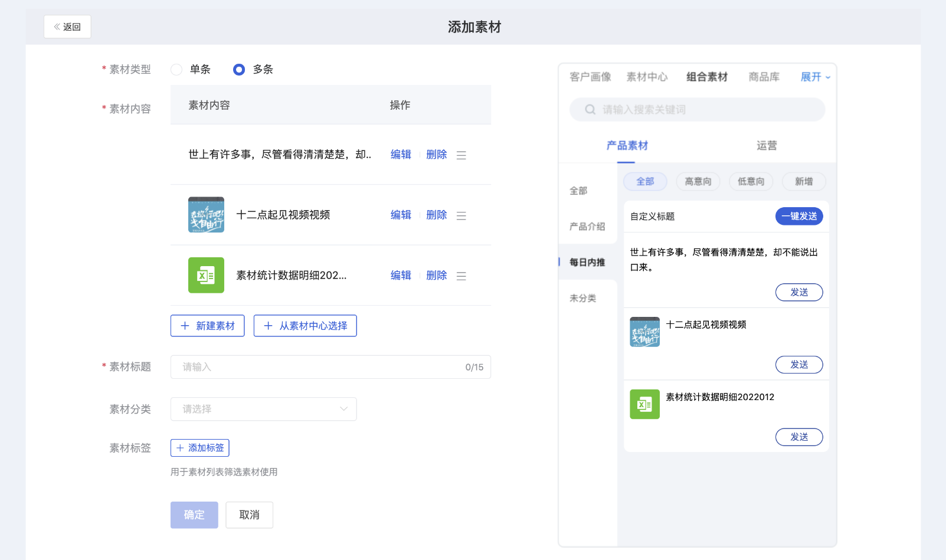Viewport: 946px width, 560px height.
Task: Click the drag handle for 素材统计数据明细 row
Action: [461, 276]
